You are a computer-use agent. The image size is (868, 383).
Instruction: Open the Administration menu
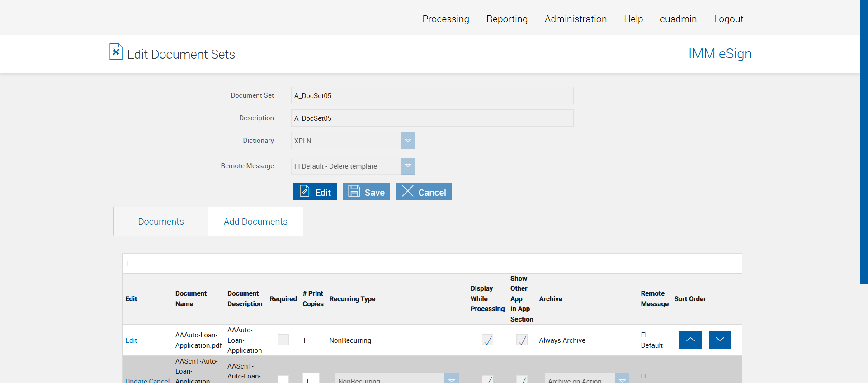[576, 19]
